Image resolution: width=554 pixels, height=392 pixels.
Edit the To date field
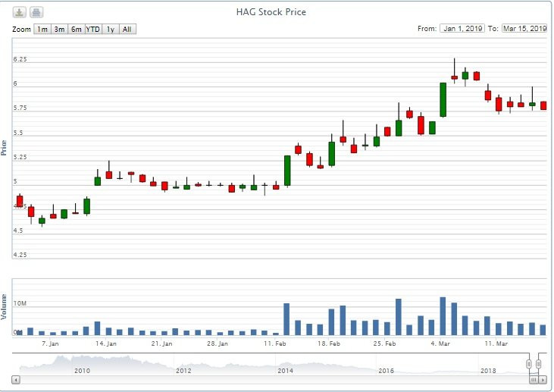click(524, 29)
